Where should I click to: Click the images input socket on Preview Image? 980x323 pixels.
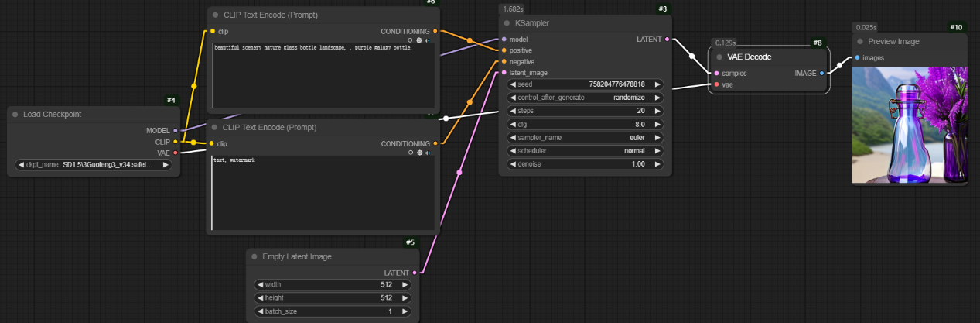coord(857,57)
